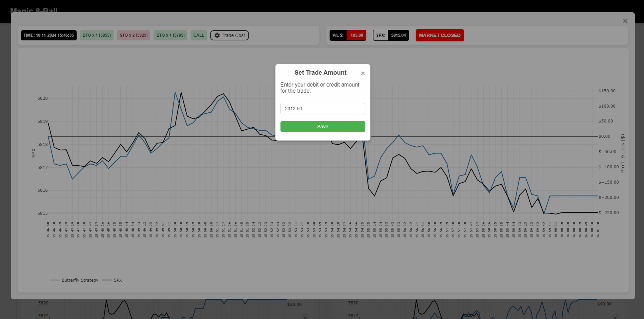
Task: Select the CALL option type badge
Action: pos(199,35)
